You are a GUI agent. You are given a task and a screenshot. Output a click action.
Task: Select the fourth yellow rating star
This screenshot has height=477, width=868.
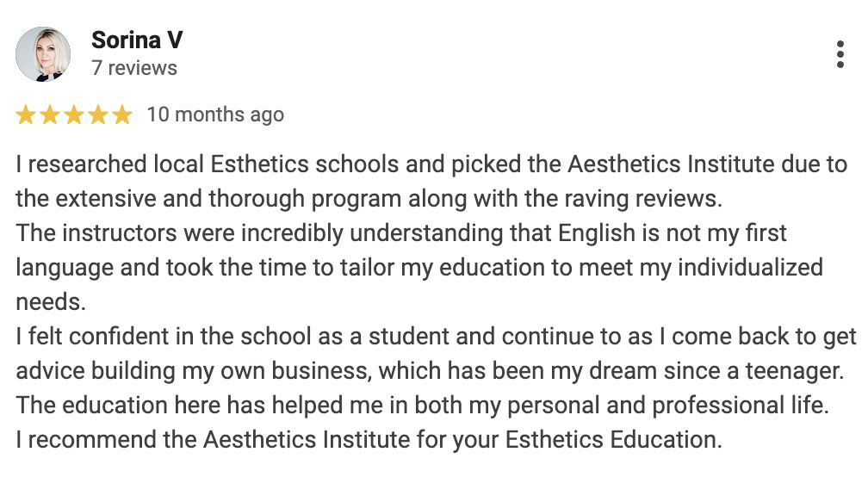pos(98,115)
